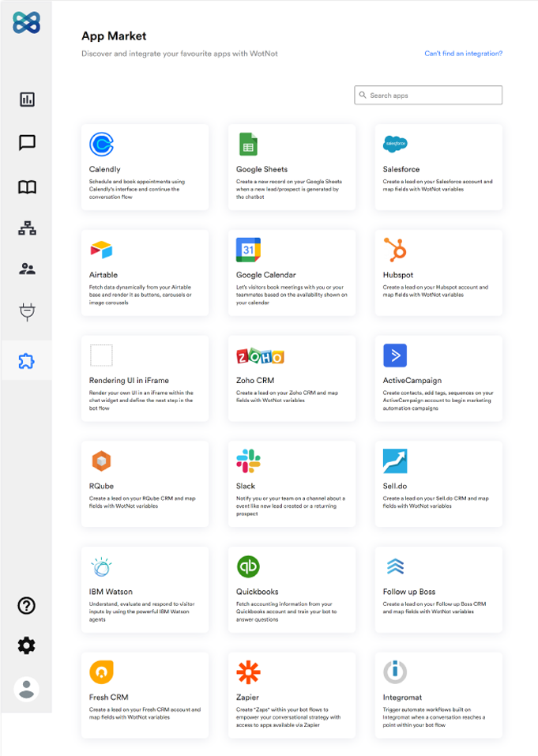Open the ActiveCampaign card title
538x756 pixels.
(x=412, y=381)
